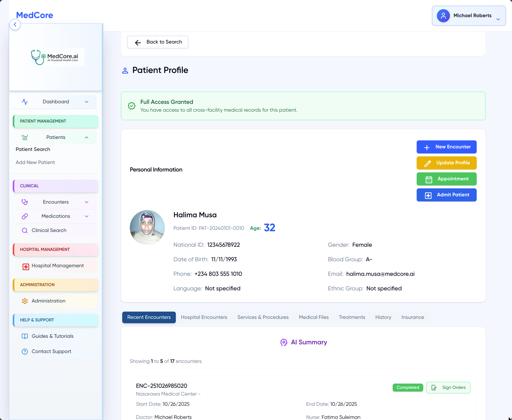
Task: Open Administration via the gear icon
Action: pos(25,301)
